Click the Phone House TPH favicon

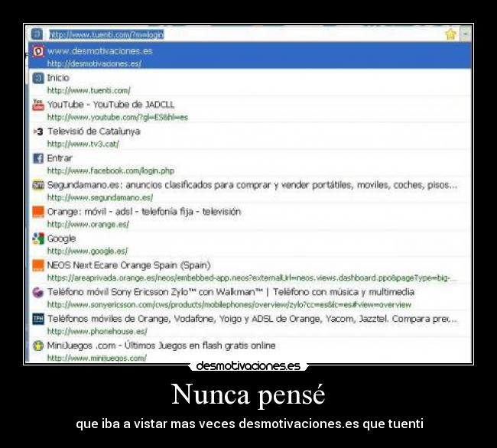[x=38, y=319]
